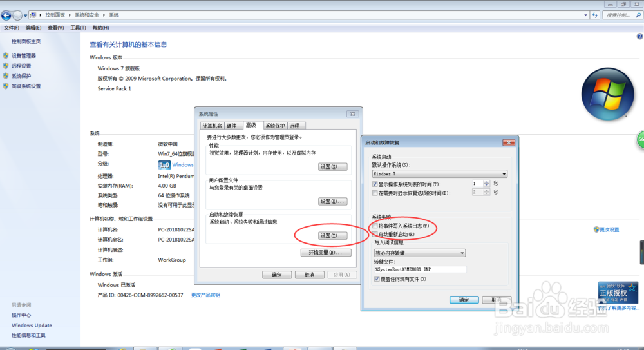Screen dimensions: 644x350
Task: Open the 帮助(H) menu
Action: coord(100,28)
